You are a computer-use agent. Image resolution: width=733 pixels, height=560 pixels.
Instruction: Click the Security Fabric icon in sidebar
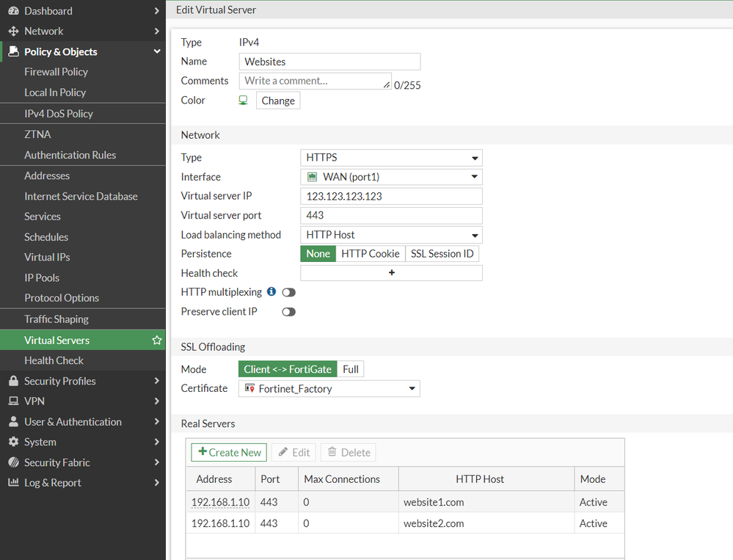coord(13,462)
